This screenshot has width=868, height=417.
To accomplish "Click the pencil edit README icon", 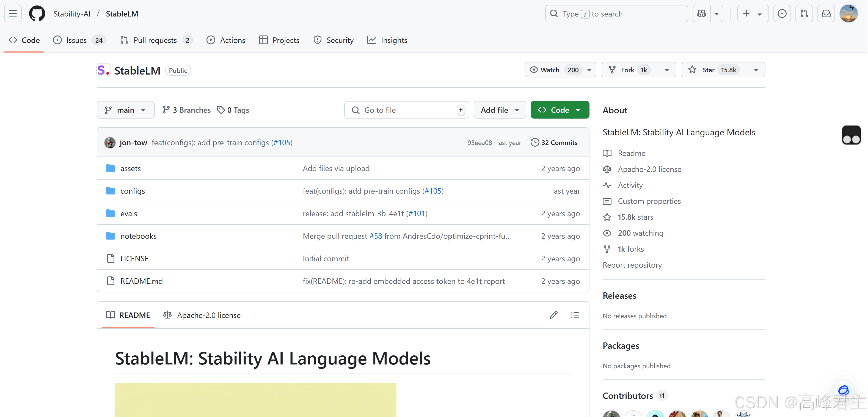I will pyautogui.click(x=554, y=315).
